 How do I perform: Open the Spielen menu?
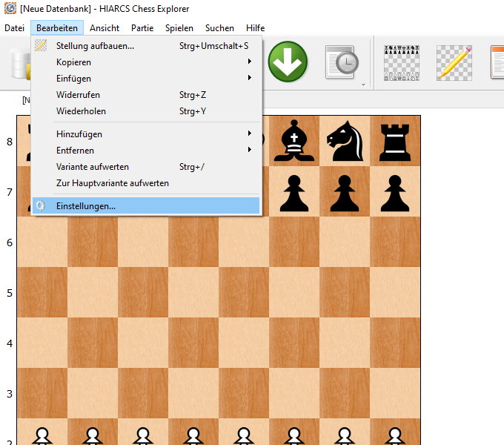pyautogui.click(x=179, y=28)
